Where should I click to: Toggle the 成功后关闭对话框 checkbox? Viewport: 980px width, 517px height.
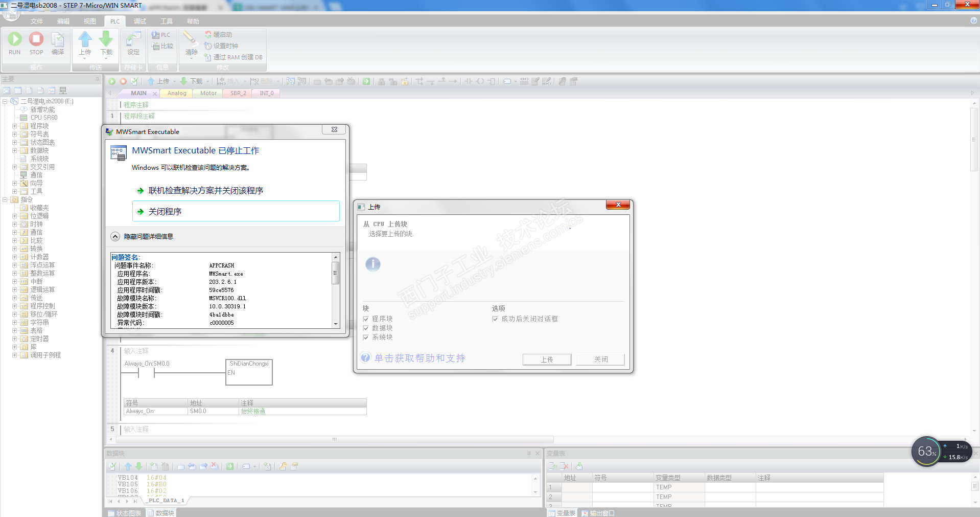[x=495, y=319]
